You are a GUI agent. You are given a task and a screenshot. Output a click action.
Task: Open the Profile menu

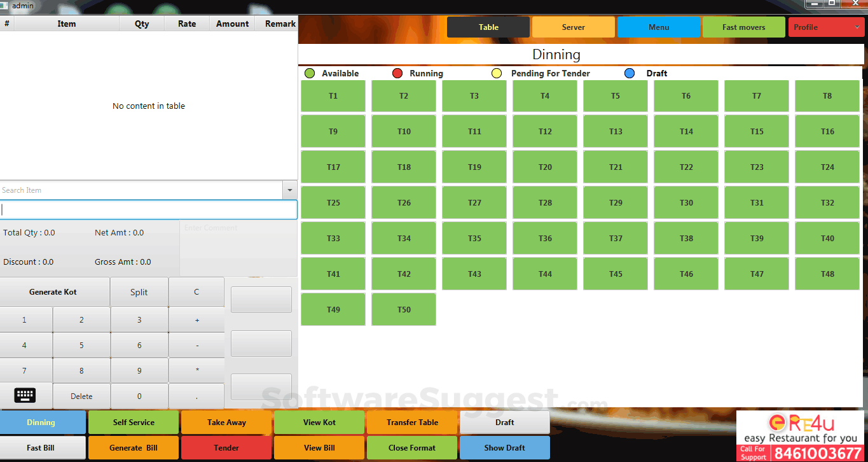tap(826, 27)
